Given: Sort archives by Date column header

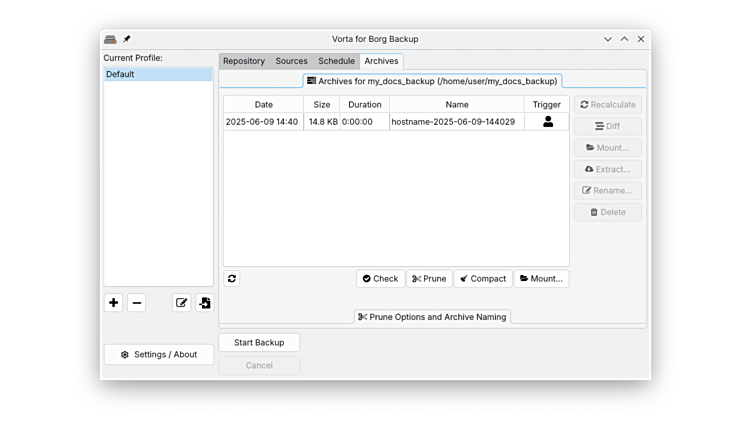Looking at the screenshot, I should [263, 104].
